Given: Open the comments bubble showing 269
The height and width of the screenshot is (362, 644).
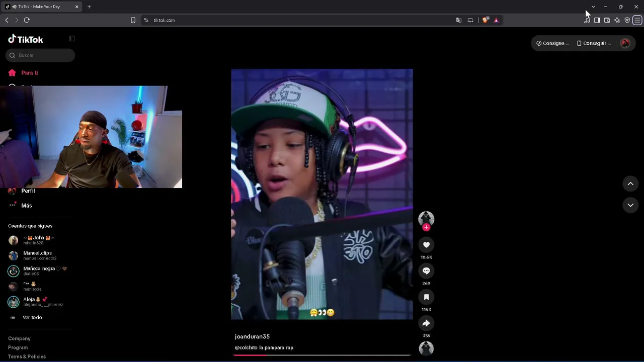Looking at the screenshot, I should coord(426,271).
